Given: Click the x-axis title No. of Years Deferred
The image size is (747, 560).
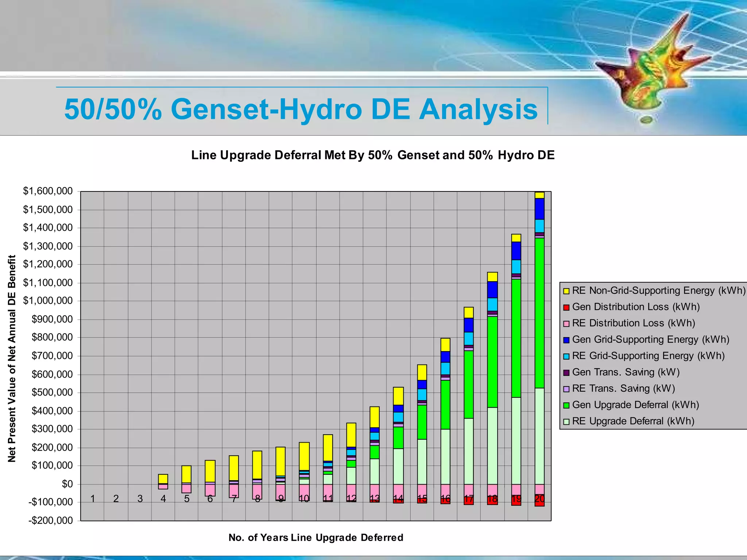Looking at the screenshot, I should pos(316,537).
